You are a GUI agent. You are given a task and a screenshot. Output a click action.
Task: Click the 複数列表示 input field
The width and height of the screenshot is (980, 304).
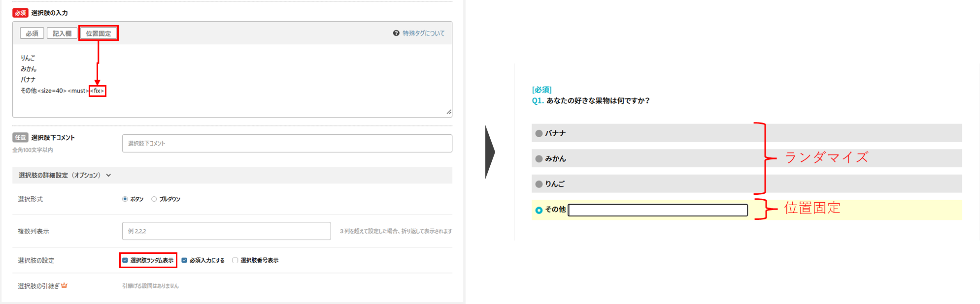point(226,231)
